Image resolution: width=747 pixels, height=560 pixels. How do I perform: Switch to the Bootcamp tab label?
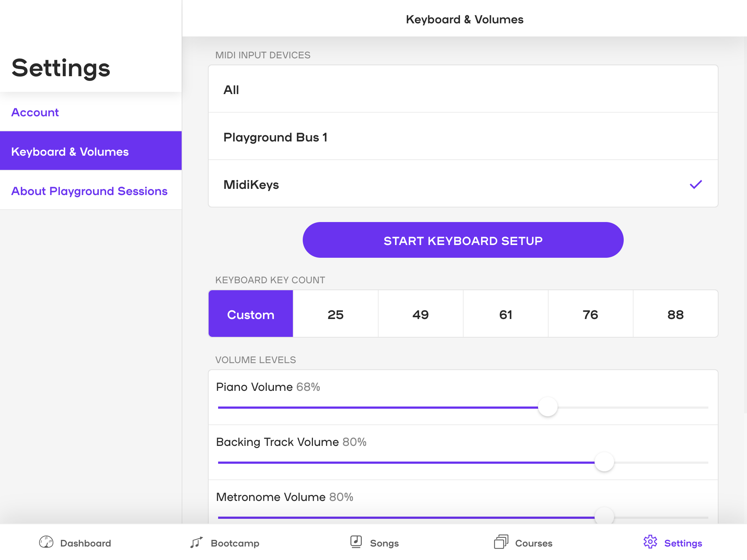235,543
